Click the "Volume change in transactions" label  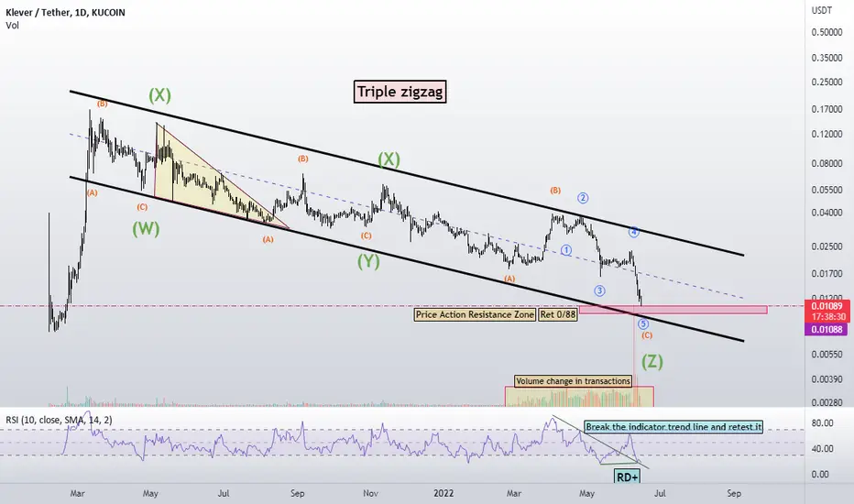[573, 381]
